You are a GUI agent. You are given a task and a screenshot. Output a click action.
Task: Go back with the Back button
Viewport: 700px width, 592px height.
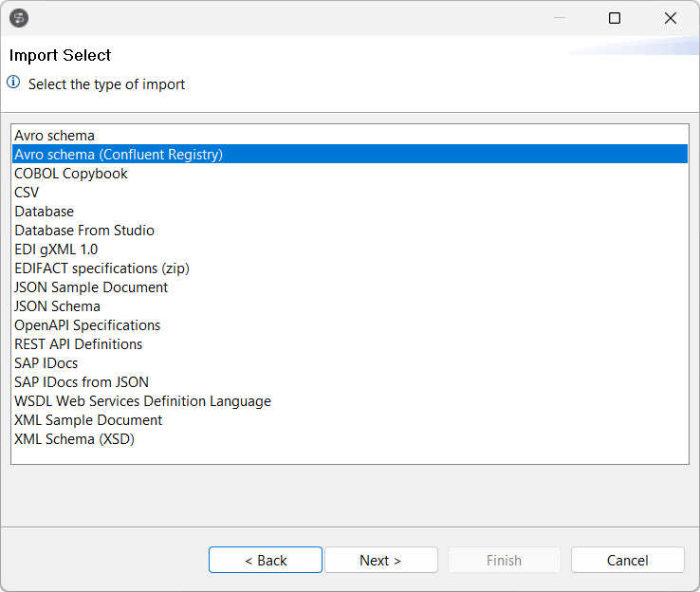pos(266,560)
